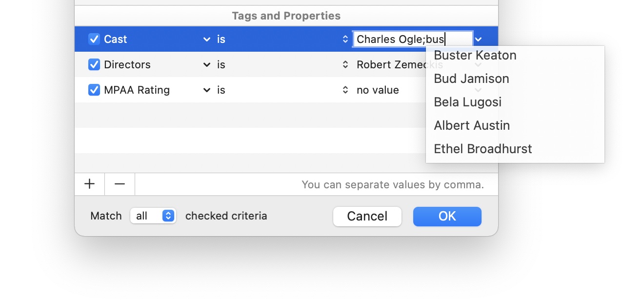Uncheck the Cast checkbox
Screen dimensions: 644x300
coord(94,39)
